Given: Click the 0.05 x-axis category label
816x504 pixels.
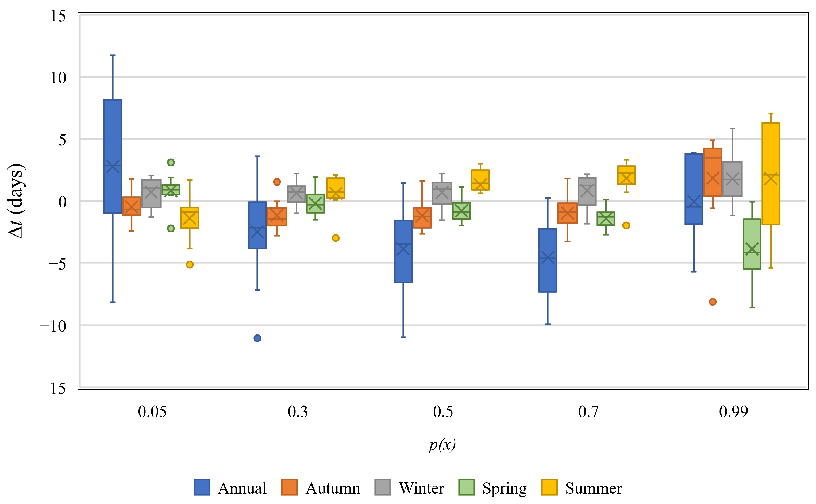Looking at the screenshot, I should point(152,412).
